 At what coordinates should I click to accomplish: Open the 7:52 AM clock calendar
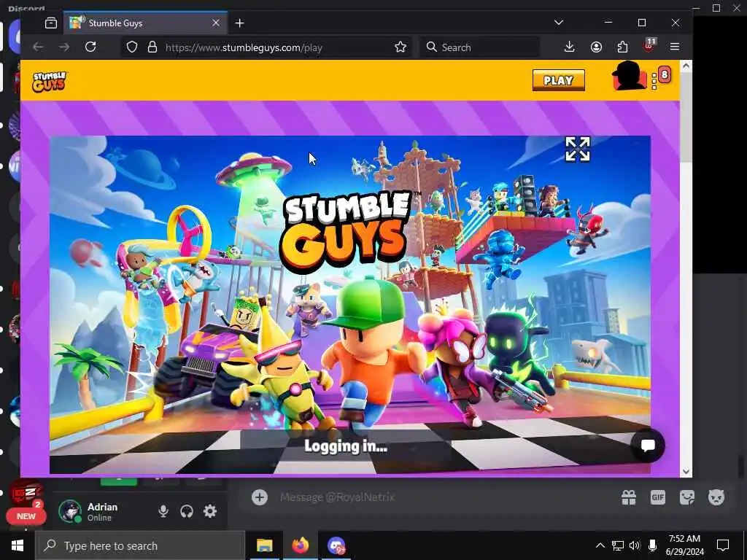[684, 545]
